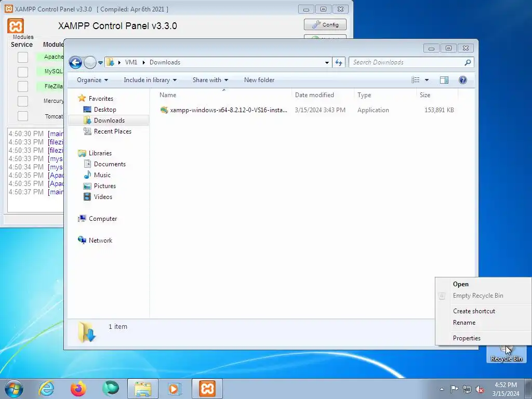Image resolution: width=532 pixels, height=399 pixels.
Task: Click in the Search Downloads field
Action: (406, 62)
